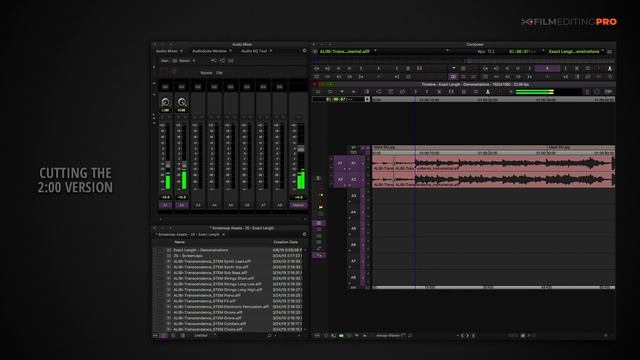Click the timeline Fast Menu hamburger icon
This screenshot has width=640, height=360.
318,92
